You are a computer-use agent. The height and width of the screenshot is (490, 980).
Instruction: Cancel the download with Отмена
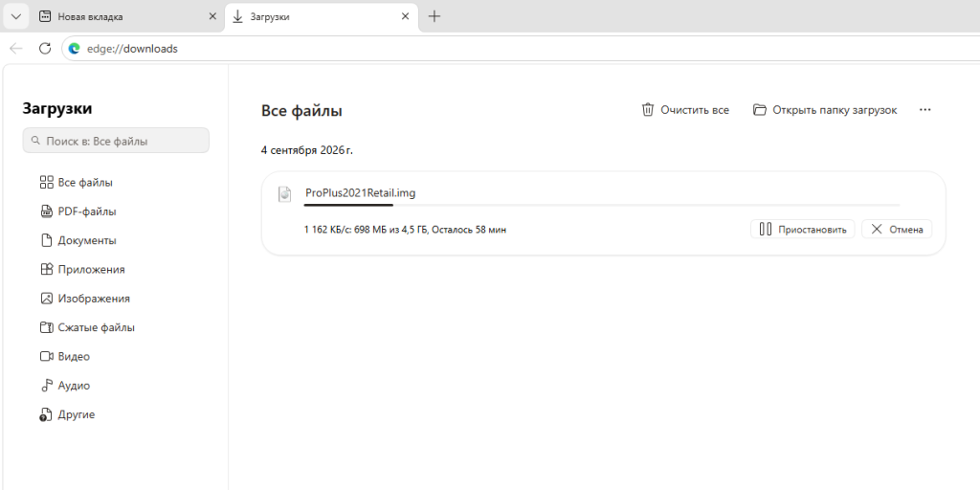(x=897, y=230)
